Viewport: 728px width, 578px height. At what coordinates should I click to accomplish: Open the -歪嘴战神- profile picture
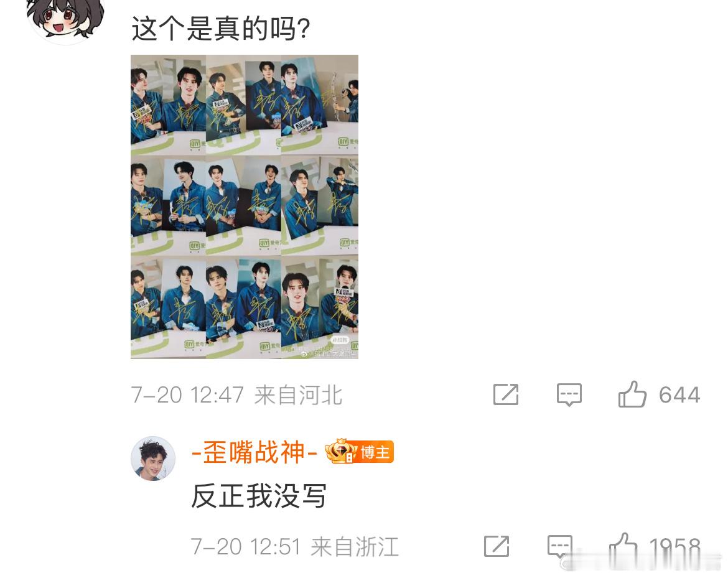(x=153, y=458)
